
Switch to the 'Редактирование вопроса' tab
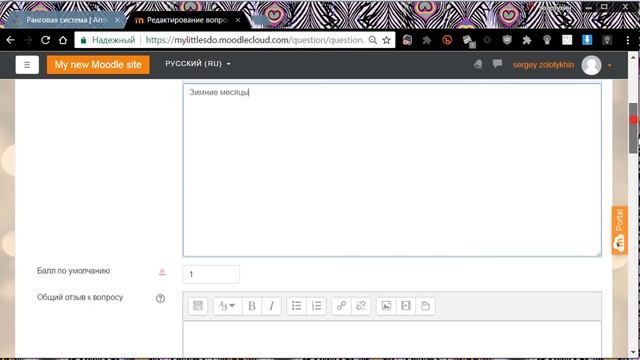click(187, 20)
